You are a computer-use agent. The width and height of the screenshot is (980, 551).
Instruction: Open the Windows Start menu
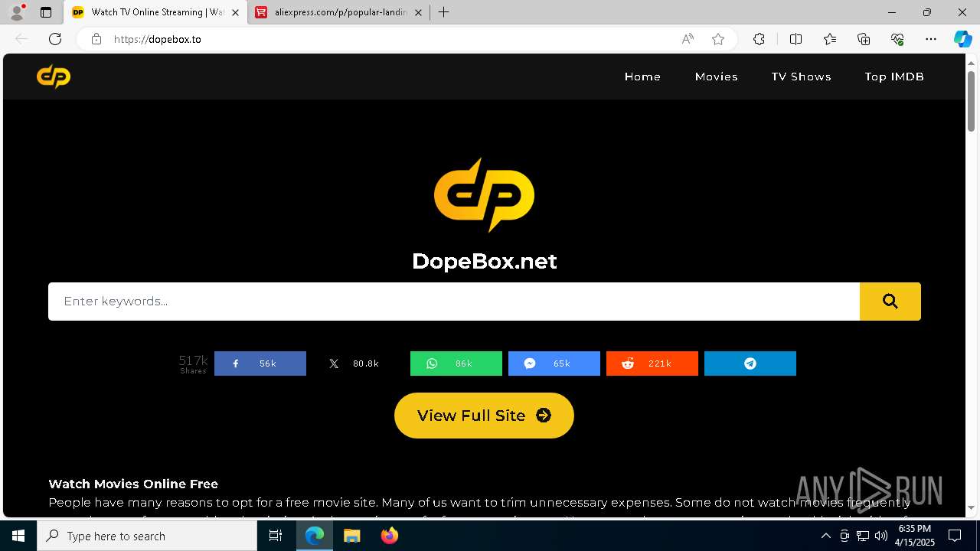pos(18,536)
